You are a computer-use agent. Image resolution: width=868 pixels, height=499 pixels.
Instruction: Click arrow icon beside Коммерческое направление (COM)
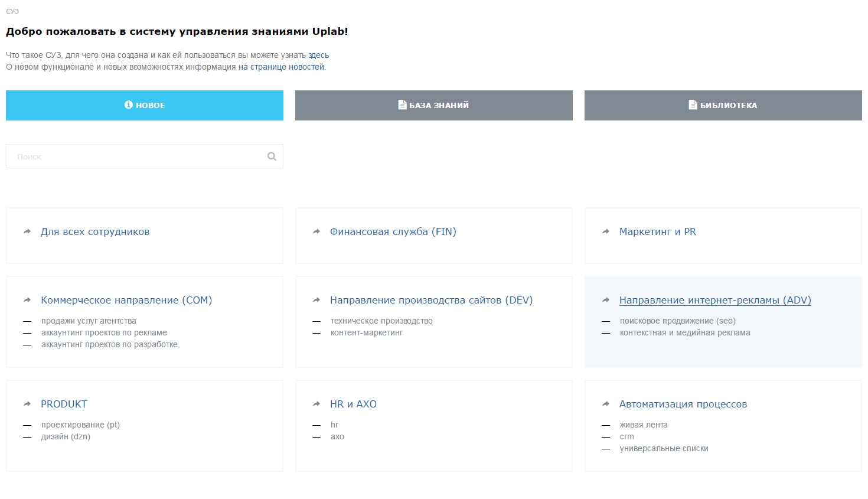click(x=27, y=300)
